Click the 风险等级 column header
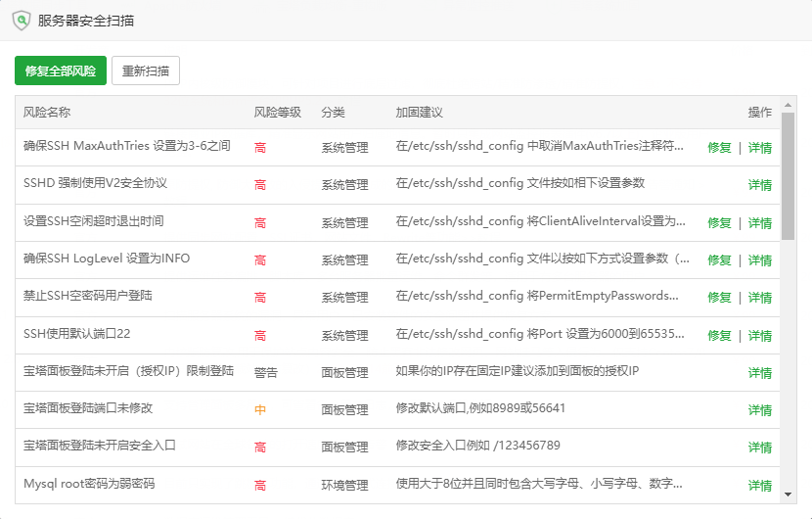 click(277, 113)
